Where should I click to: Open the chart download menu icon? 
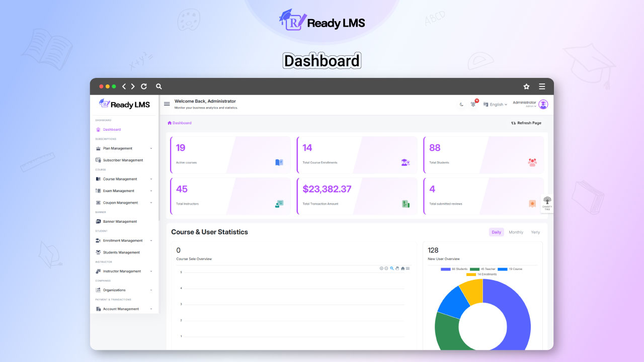[408, 268]
